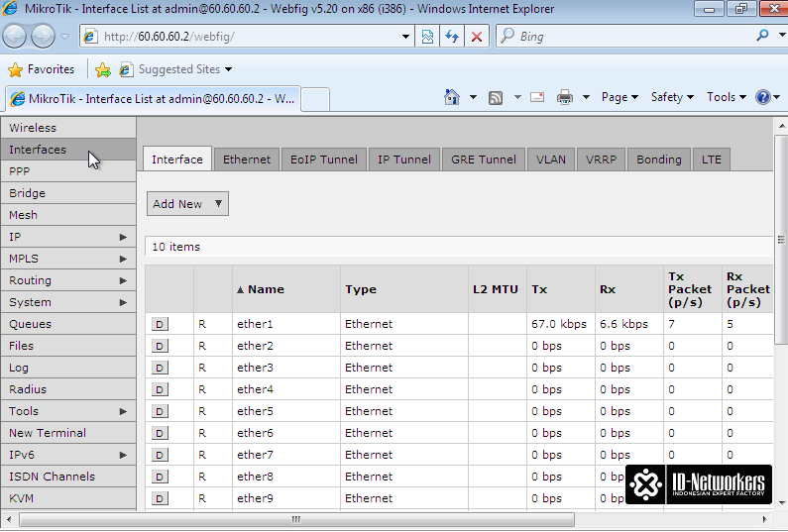788x532 pixels.
Task: Open the recent pages dropdown arrow
Action: pyautogui.click(x=64, y=37)
